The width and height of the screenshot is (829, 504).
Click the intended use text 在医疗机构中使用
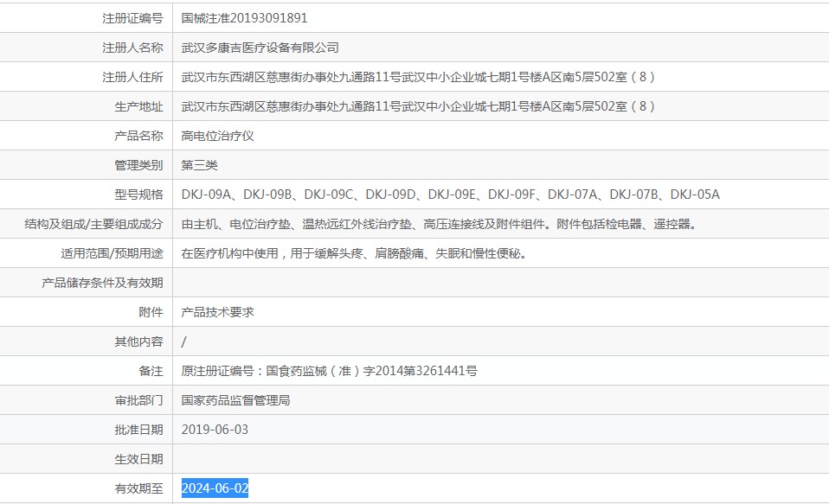(356, 253)
